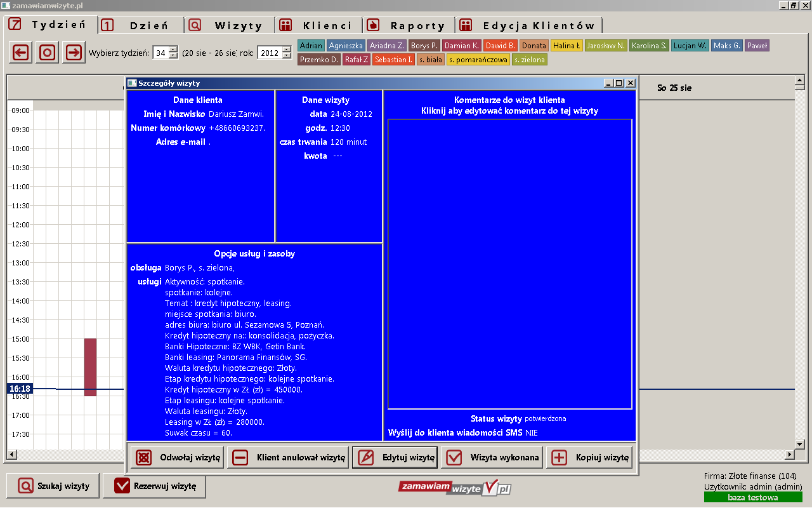Screen dimensions: 812x508
Task: Select the Agnieszka staff tag
Action: [346, 46]
